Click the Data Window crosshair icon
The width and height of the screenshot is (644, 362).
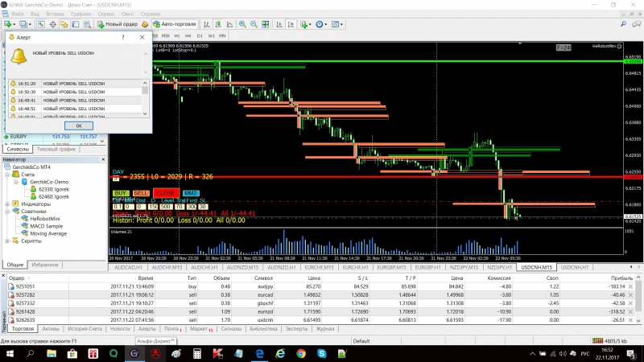pos(53,25)
